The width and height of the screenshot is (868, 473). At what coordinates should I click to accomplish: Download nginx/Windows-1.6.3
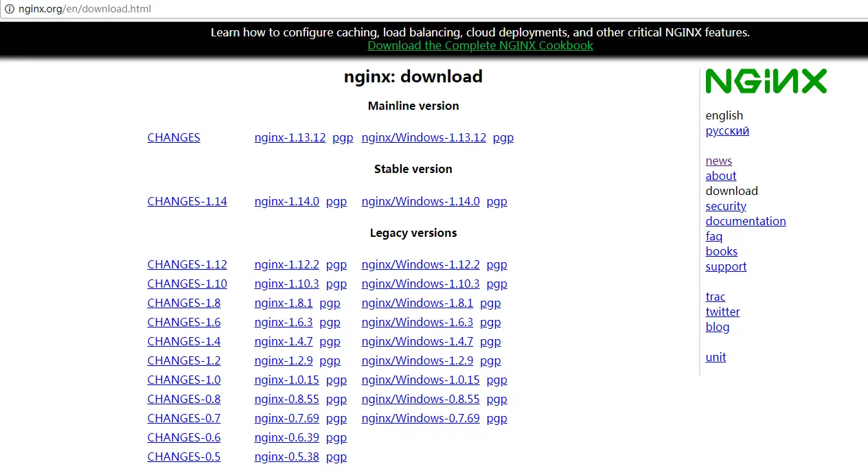pos(418,322)
